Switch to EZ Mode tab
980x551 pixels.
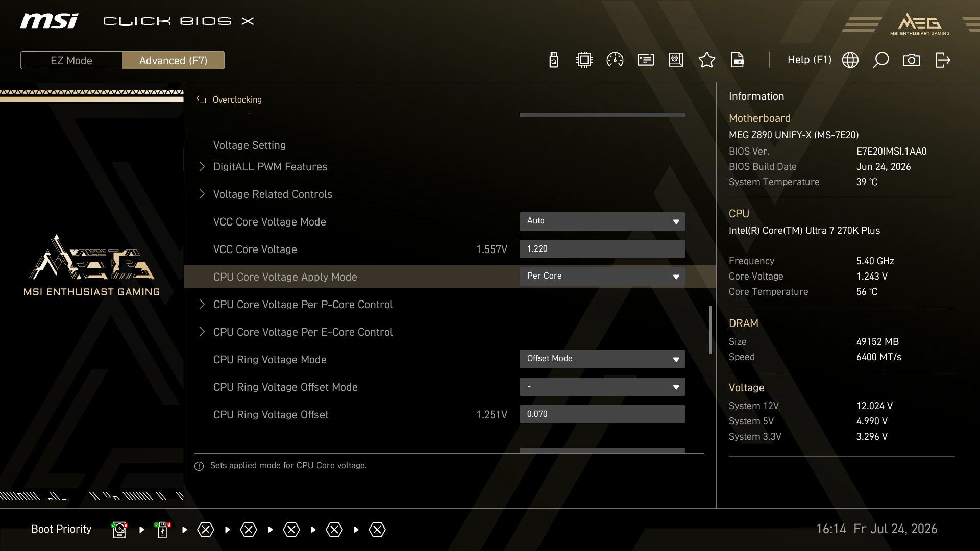(x=71, y=60)
